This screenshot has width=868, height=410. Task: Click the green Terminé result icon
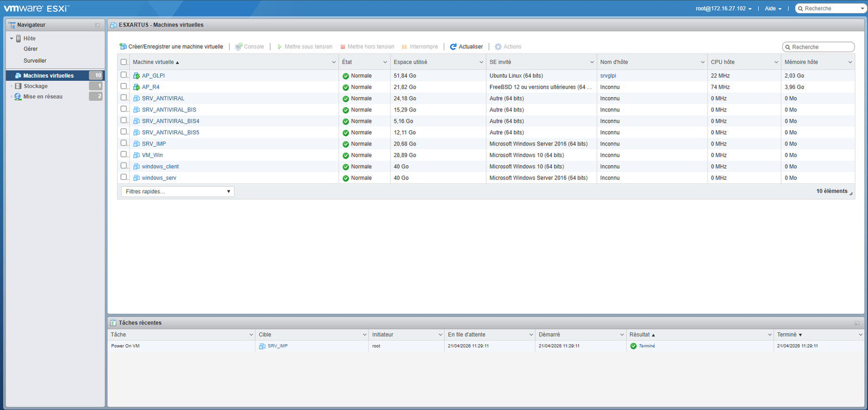[633, 346]
